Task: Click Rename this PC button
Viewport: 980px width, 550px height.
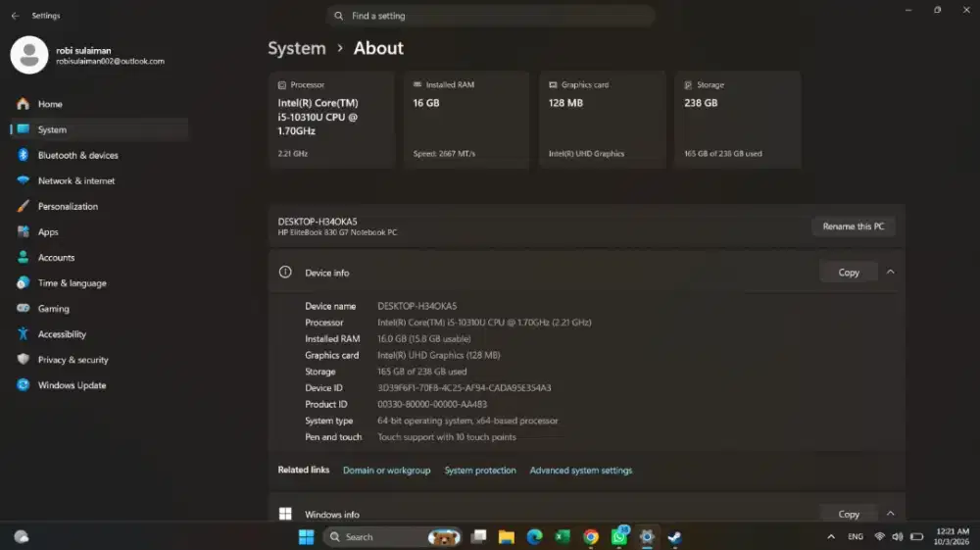Action: coord(854,226)
